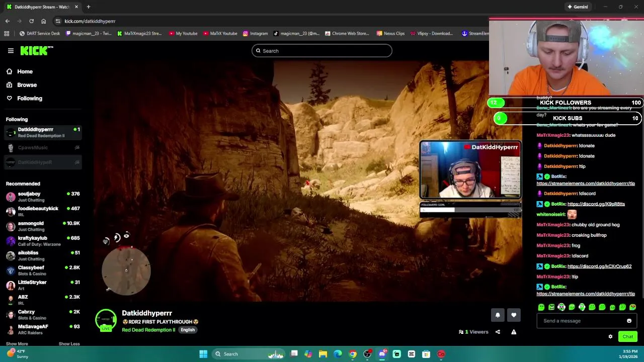Screen dimensions: 644x362
Task: Open chat settings gear icon
Action: coord(610,337)
